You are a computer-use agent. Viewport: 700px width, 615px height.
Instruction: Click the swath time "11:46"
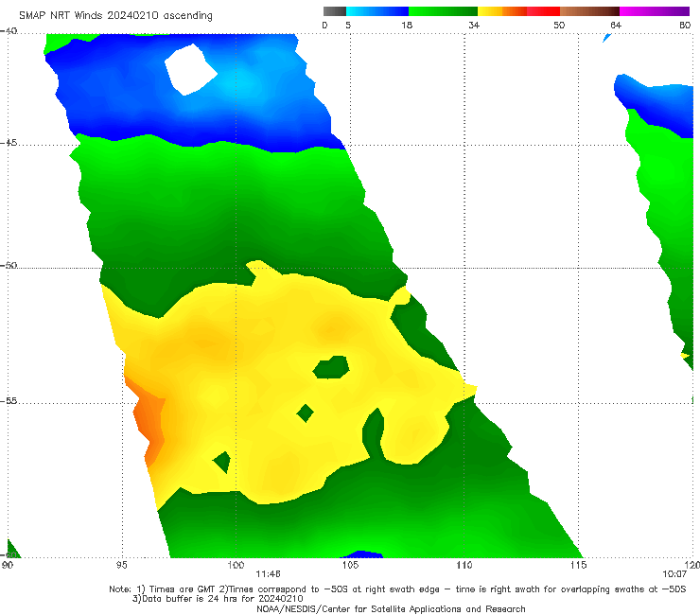coord(268,574)
